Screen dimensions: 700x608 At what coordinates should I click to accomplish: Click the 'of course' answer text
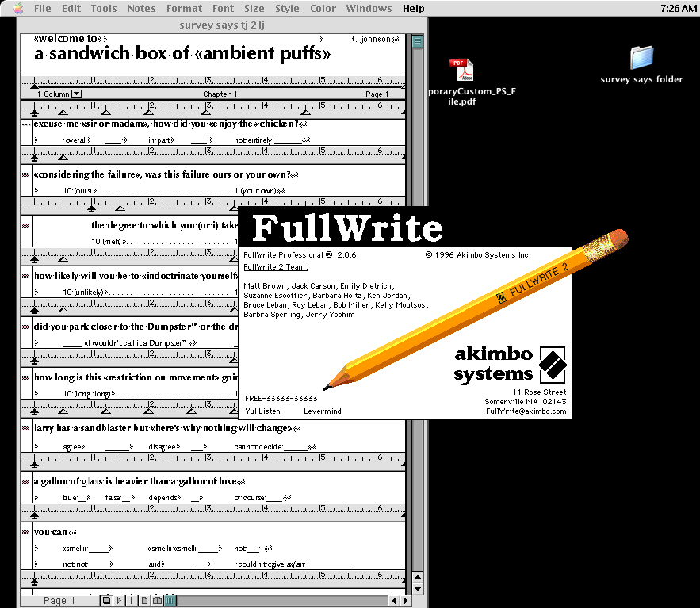[250, 498]
